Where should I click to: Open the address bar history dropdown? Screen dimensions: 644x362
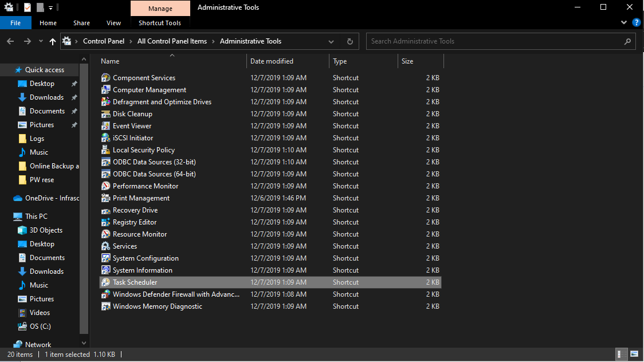point(331,41)
